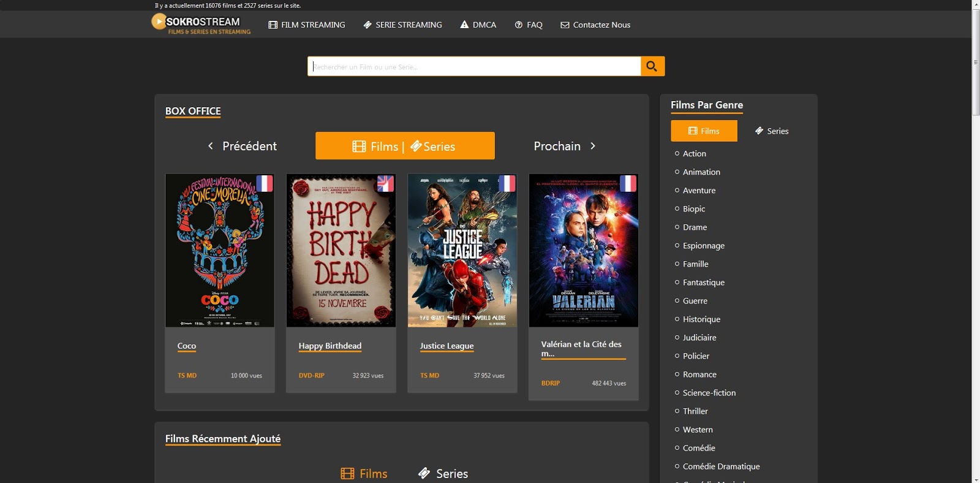Viewport: 980px width, 483px height.
Task: Browse the Famille genre
Action: pyautogui.click(x=695, y=264)
